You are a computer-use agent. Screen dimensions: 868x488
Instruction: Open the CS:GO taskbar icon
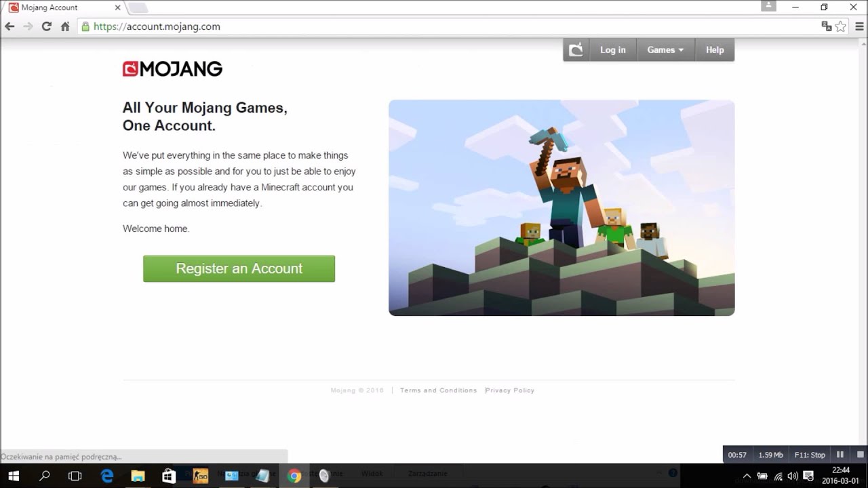click(x=200, y=476)
